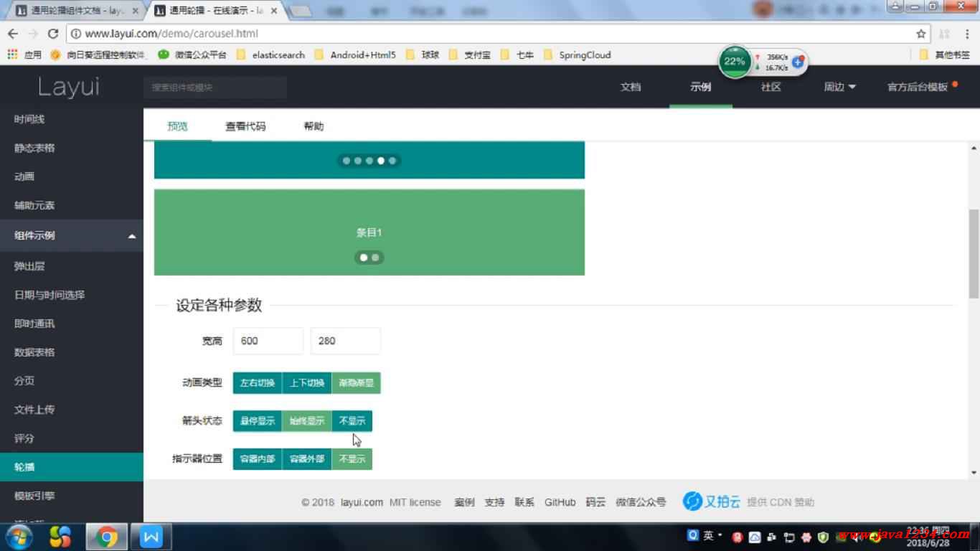This screenshot has width=980, height=551.
Task: Open the 球球 bookmark folder
Action: [x=423, y=55]
